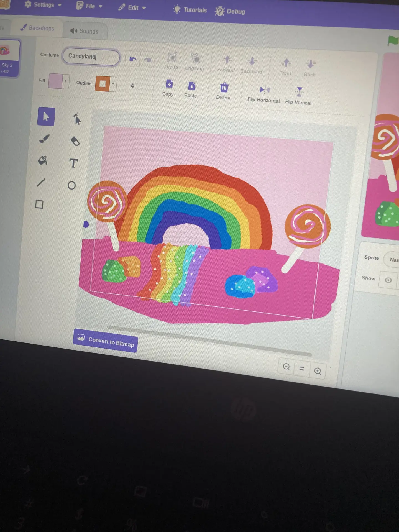Flip the drawing vertically
399x532 pixels.
coord(298,96)
